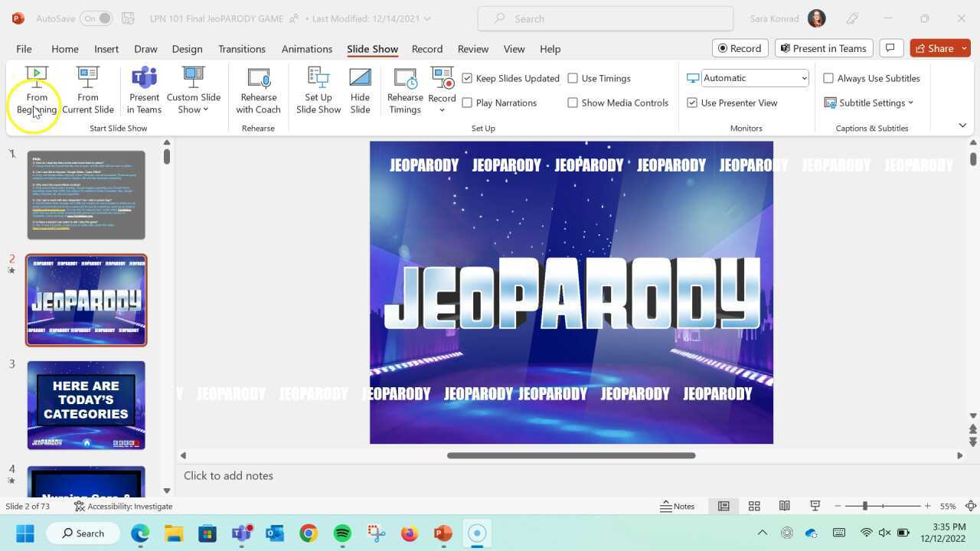Image resolution: width=980 pixels, height=551 pixels.
Task: Select slide 3 thumbnail
Action: click(x=86, y=404)
